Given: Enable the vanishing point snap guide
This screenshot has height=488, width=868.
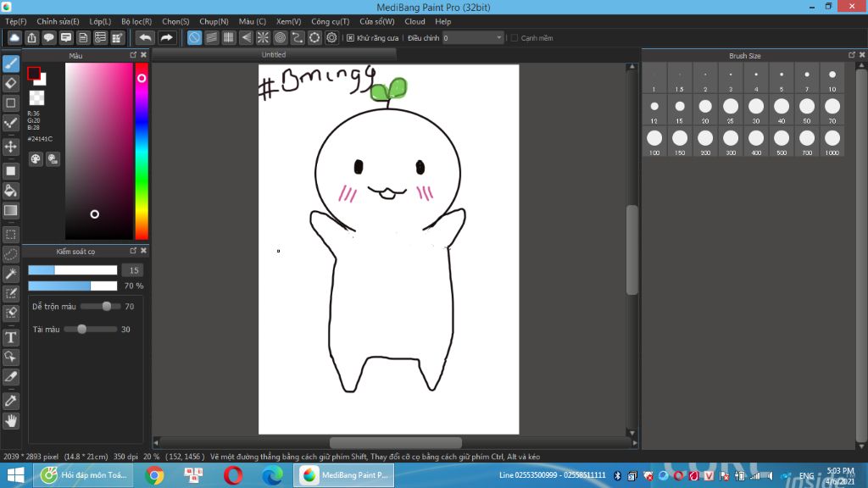Looking at the screenshot, I should click(x=246, y=37).
